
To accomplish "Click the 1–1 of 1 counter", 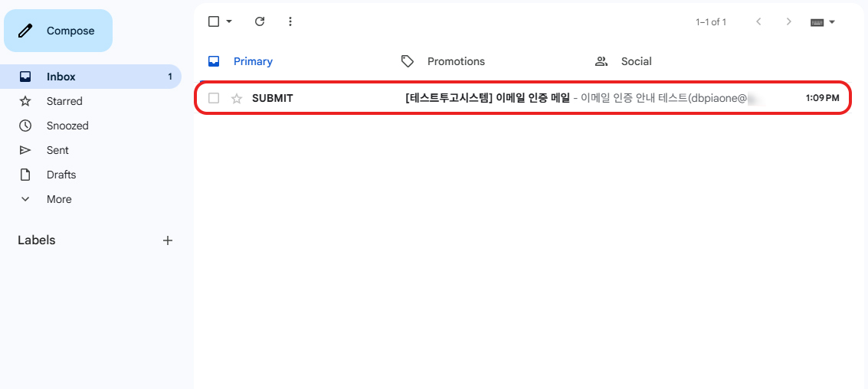I will coord(711,22).
